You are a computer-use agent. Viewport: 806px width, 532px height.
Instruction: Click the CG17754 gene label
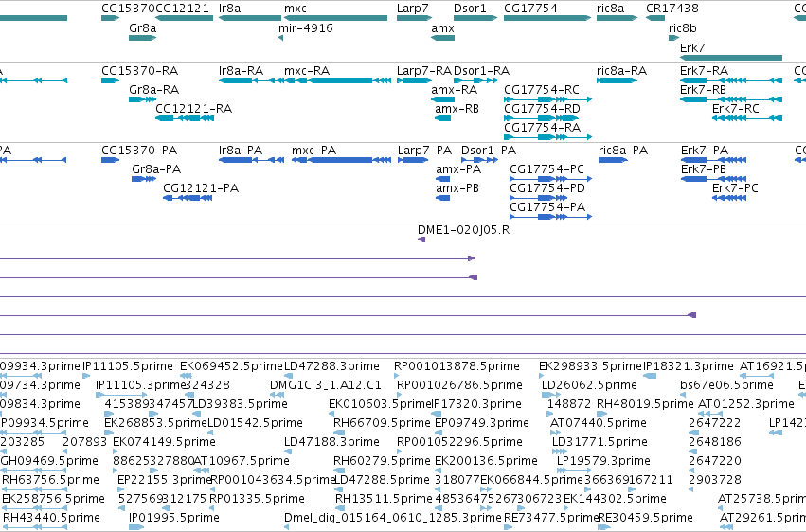pyautogui.click(x=530, y=9)
